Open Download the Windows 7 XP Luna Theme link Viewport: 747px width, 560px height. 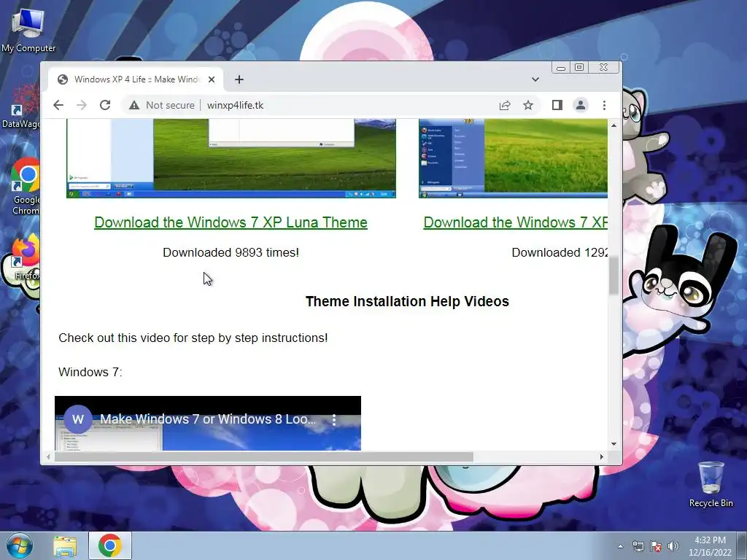click(231, 222)
